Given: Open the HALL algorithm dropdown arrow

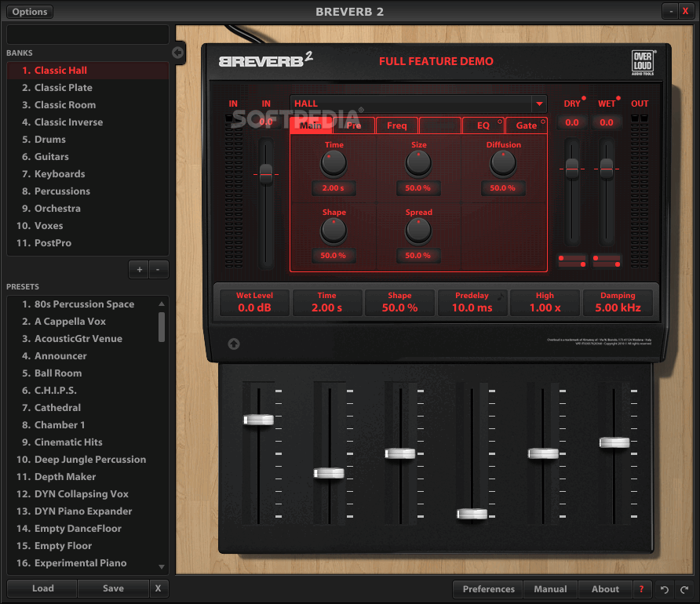Looking at the screenshot, I should tap(539, 104).
